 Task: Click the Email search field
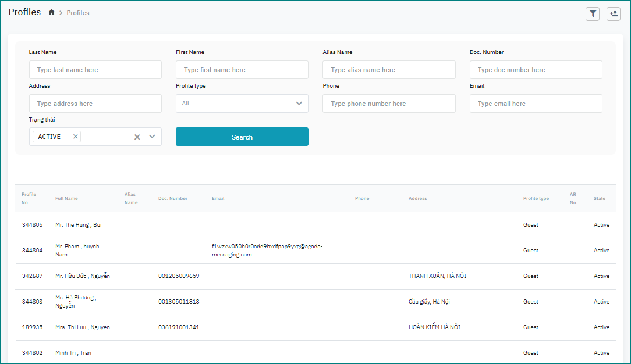(536, 104)
